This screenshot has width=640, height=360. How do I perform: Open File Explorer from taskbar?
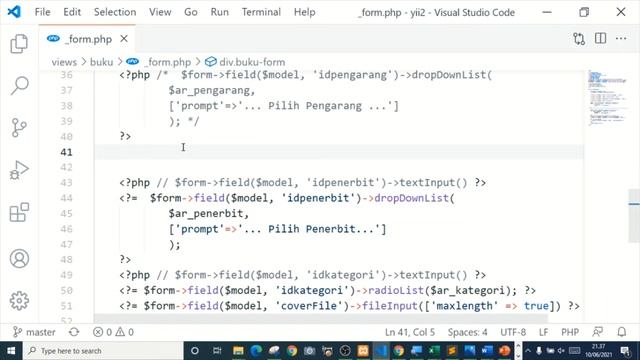coord(238,351)
